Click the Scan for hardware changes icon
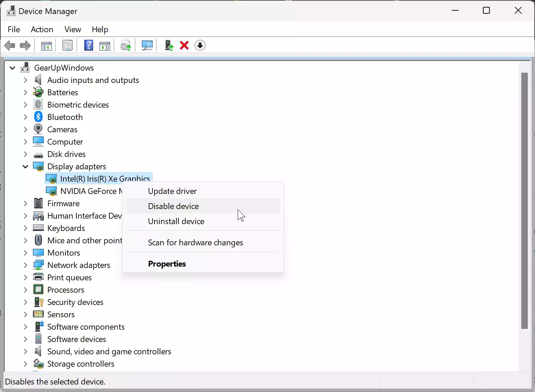 tap(147, 45)
